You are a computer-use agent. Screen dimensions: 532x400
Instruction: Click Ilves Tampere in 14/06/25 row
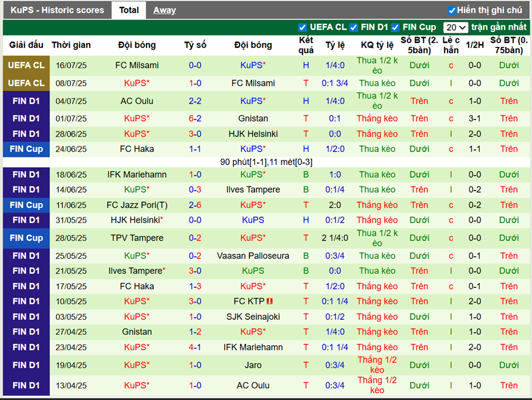253,189
